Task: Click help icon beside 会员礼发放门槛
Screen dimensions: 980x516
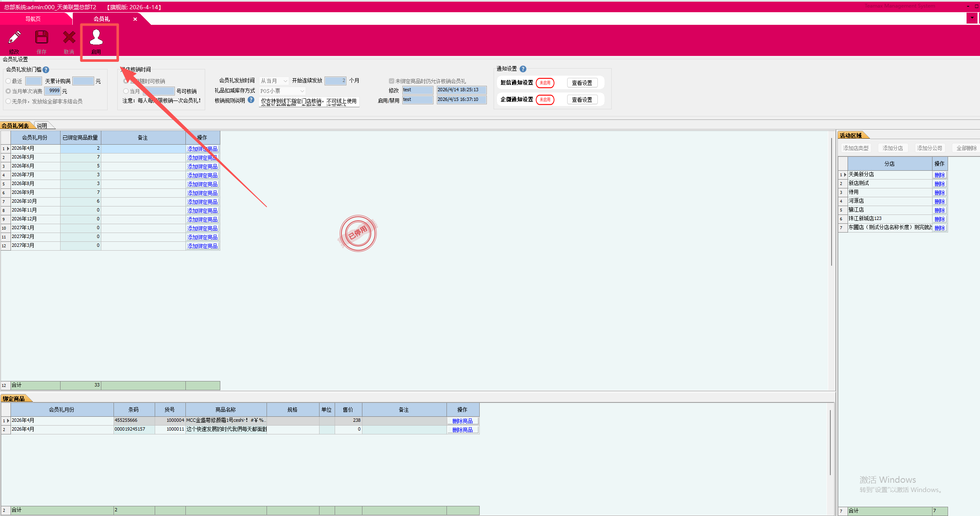Action: coord(46,70)
